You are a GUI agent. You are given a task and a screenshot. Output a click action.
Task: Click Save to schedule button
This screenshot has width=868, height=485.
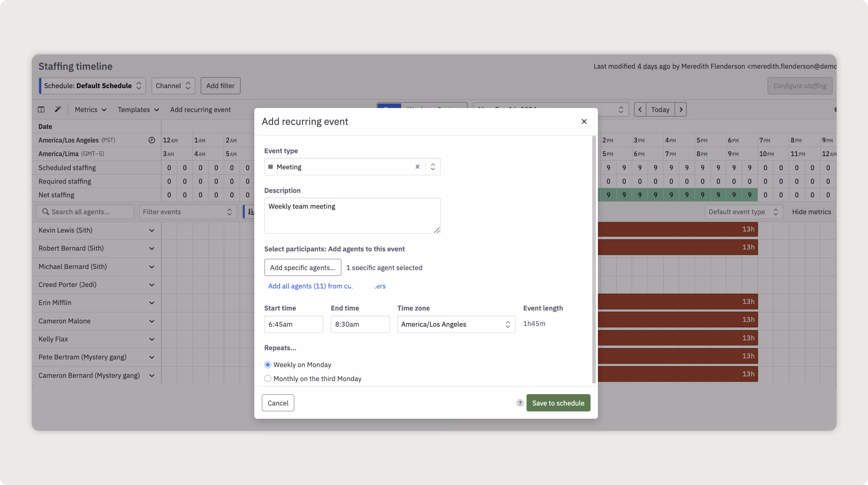coord(558,403)
